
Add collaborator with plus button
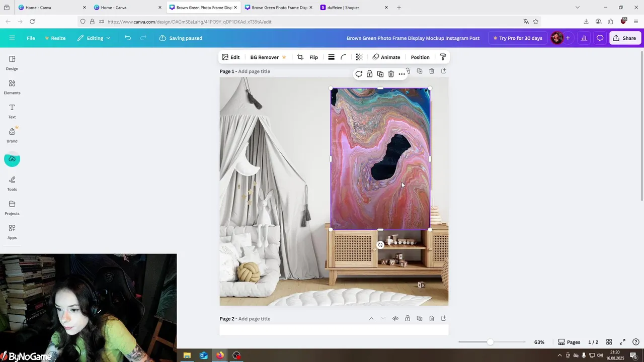(x=568, y=38)
